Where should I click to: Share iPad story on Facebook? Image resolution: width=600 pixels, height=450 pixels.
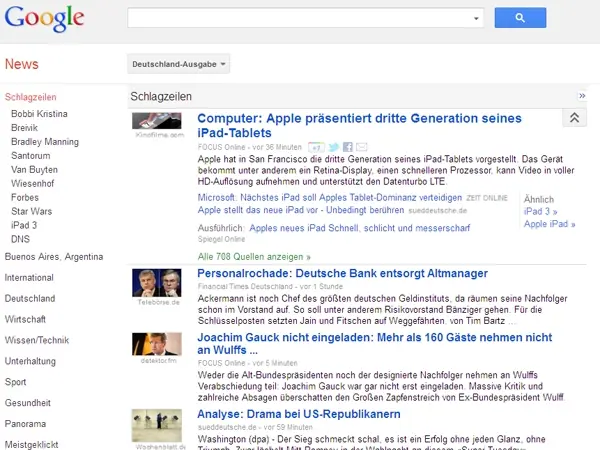[348, 147]
